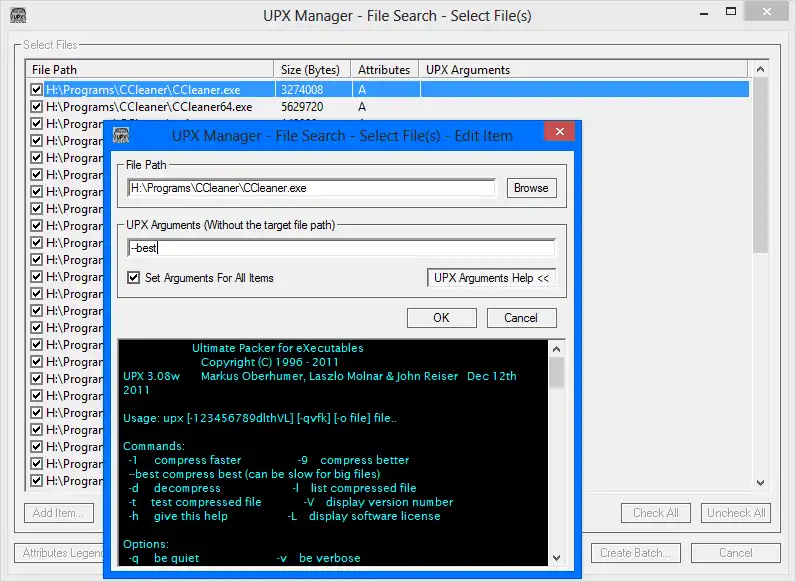Click the File Path input field in dialog

[x=312, y=188]
